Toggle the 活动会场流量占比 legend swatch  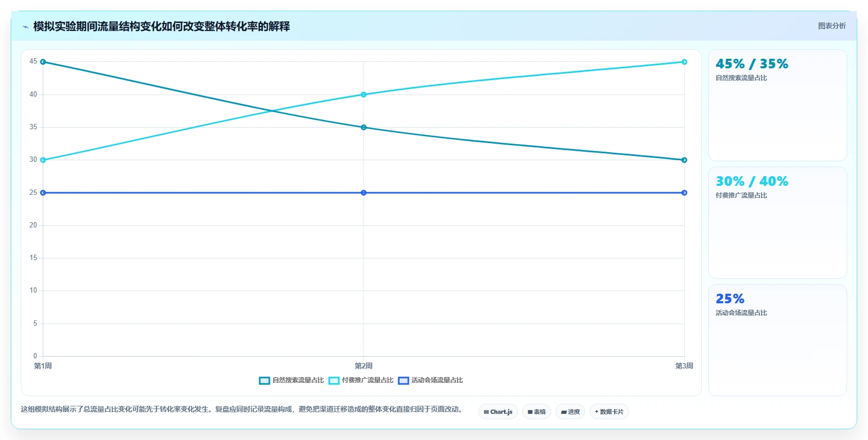(404, 381)
